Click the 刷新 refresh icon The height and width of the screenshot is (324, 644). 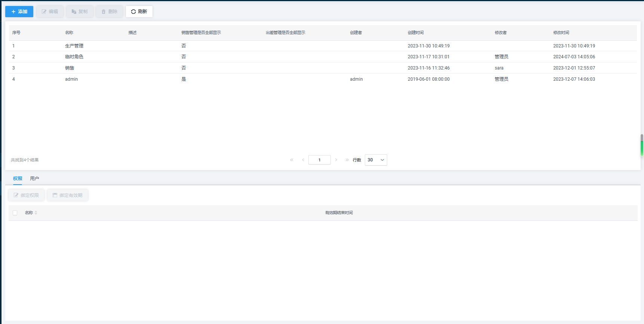(133, 12)
